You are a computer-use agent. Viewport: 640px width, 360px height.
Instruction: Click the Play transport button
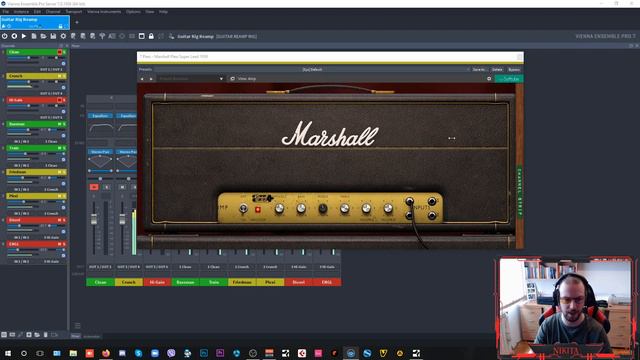pyautogui.click(x=24, y=36)
